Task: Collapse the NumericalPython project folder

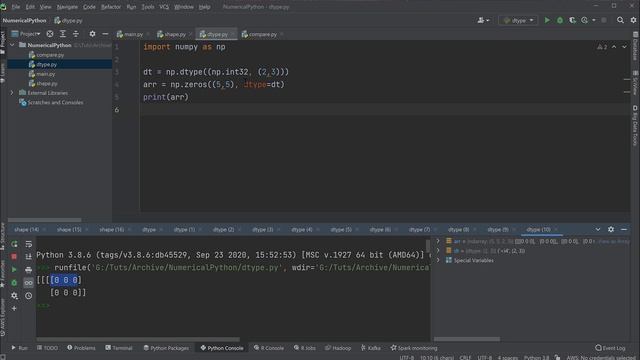Action: pos(12,45)
